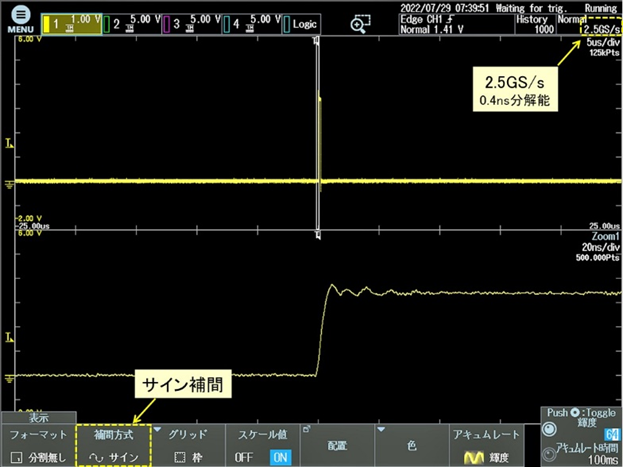Viewport: 623px width, 467px height.
Task: Click the zoom window ground marker
Action: click(x=9, y=379)
